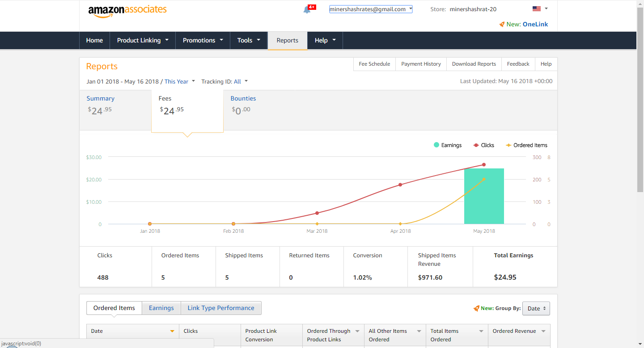644x348 pixels.
Task: Open the Payment History link
Action: (421, 64)
